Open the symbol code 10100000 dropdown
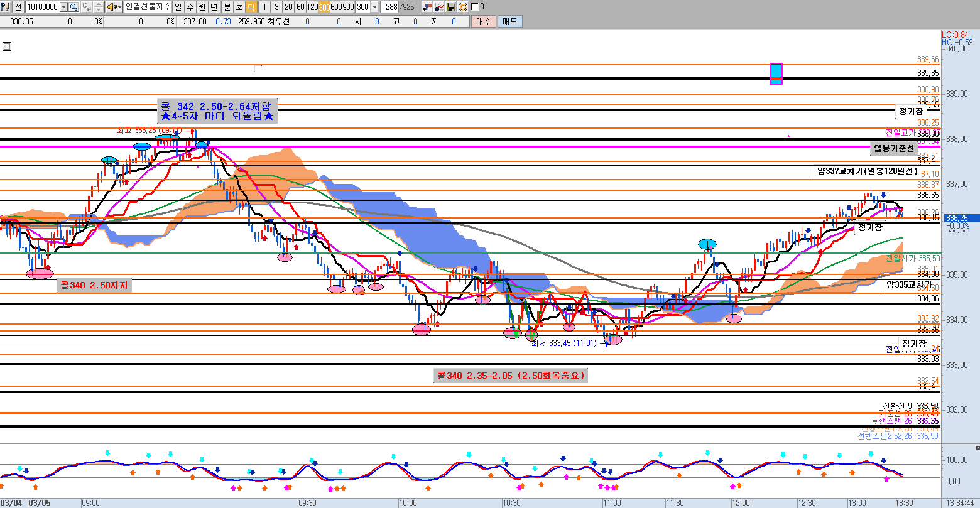 point(63,7)
